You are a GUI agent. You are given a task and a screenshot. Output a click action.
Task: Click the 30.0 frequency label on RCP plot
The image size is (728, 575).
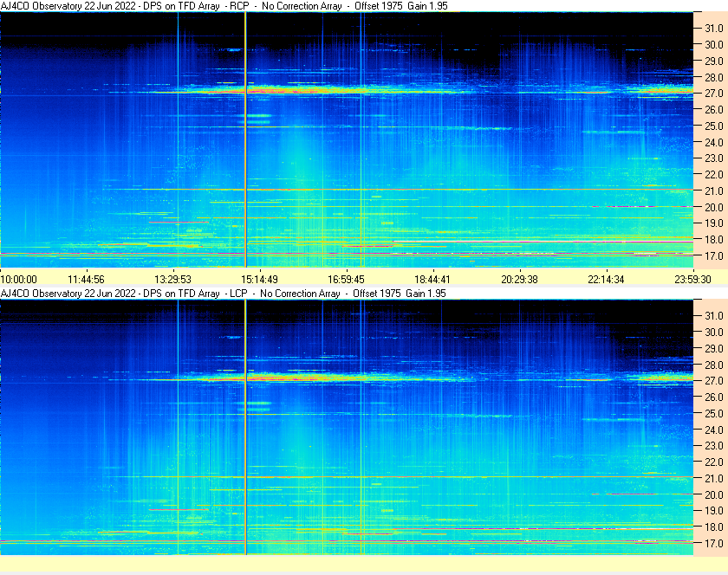[714, 44]
